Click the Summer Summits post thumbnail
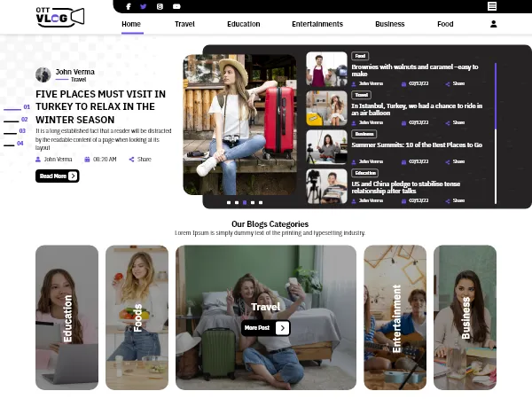This screenshot has height=399, width=532. coord(326,147)
